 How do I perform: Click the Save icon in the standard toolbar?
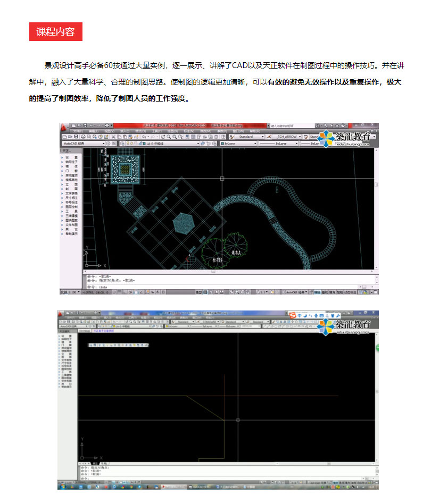pos(76,137)
